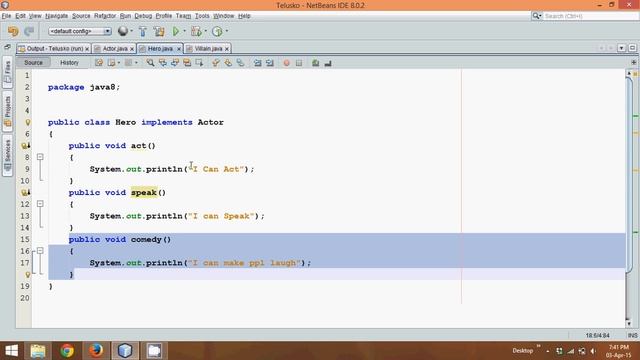
Task: Click the Debug Project icon
Action: pyautogui.click(x=196, y=31)
